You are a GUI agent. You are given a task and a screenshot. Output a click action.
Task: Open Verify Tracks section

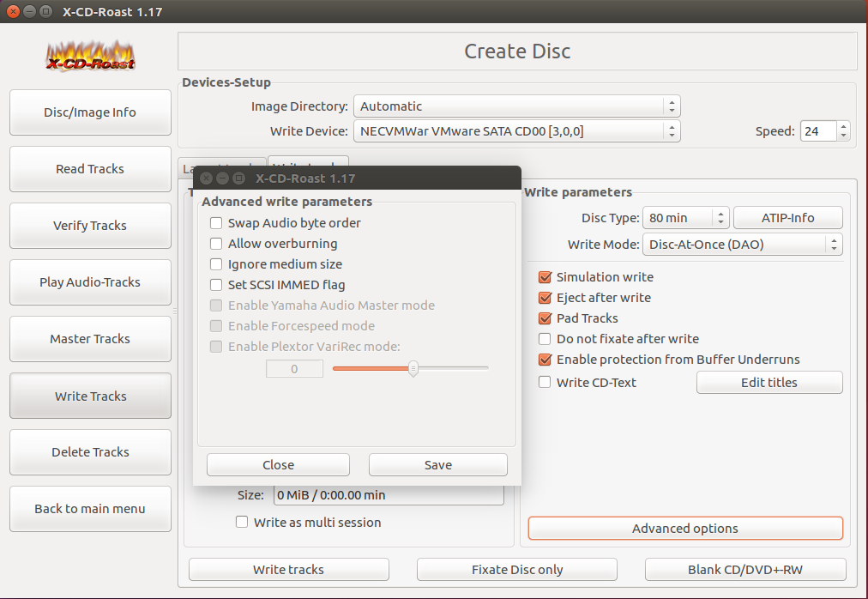(x=90, y=226)
